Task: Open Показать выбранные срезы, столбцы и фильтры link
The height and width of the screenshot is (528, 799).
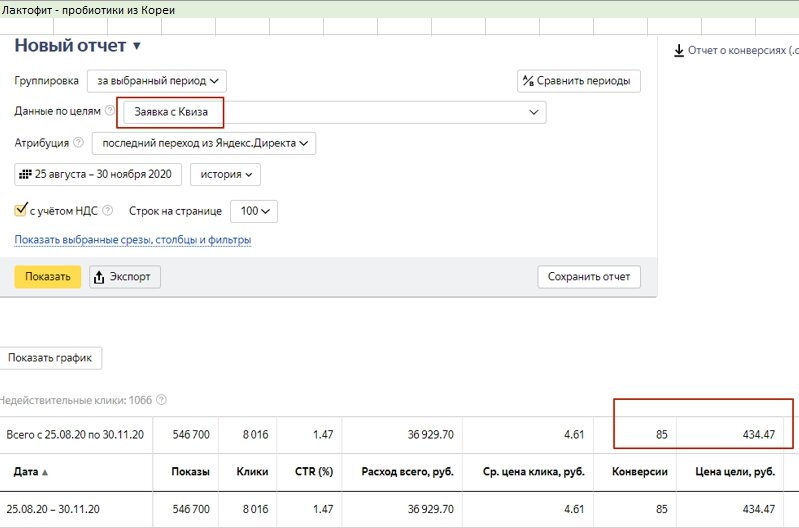Action: 132,240
